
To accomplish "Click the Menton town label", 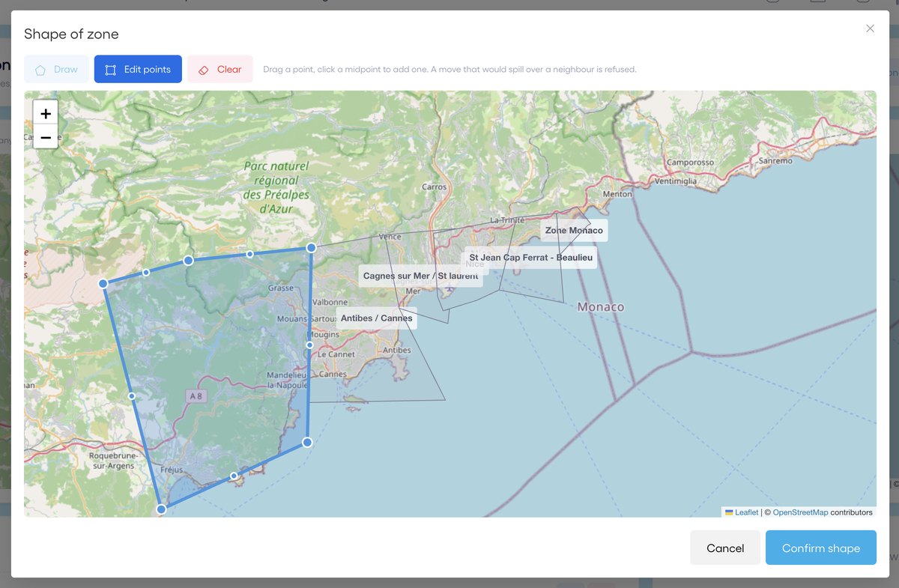I will (617, 194).
